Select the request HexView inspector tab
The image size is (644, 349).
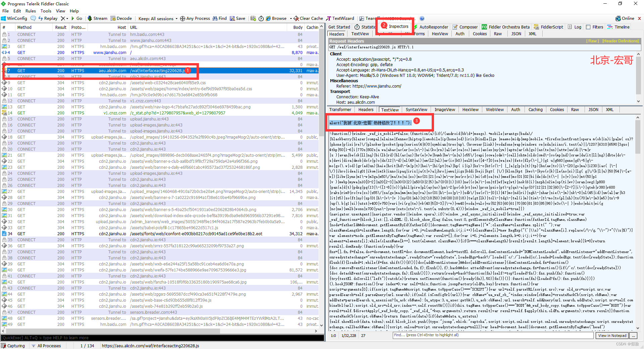coord(440,34)
